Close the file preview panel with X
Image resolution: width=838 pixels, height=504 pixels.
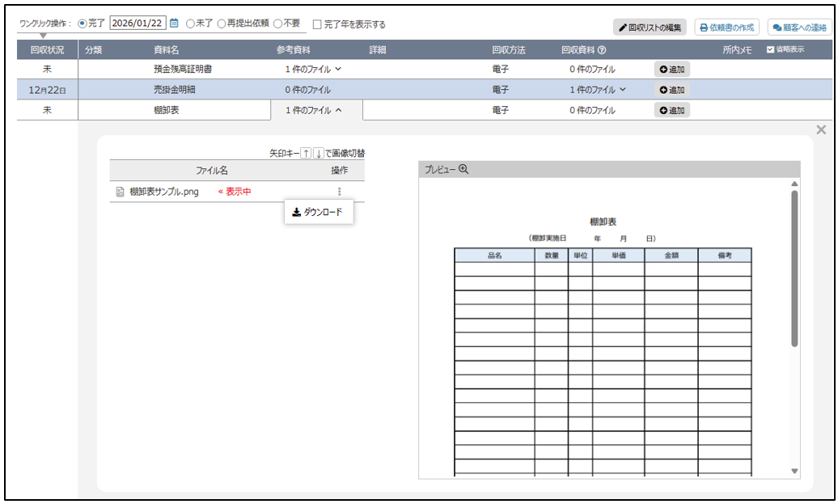(x=821, y=130)
